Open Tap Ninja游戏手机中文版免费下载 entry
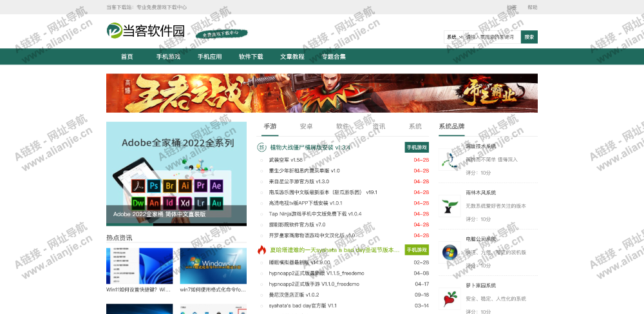644x314 pixels. click(316, 213)
